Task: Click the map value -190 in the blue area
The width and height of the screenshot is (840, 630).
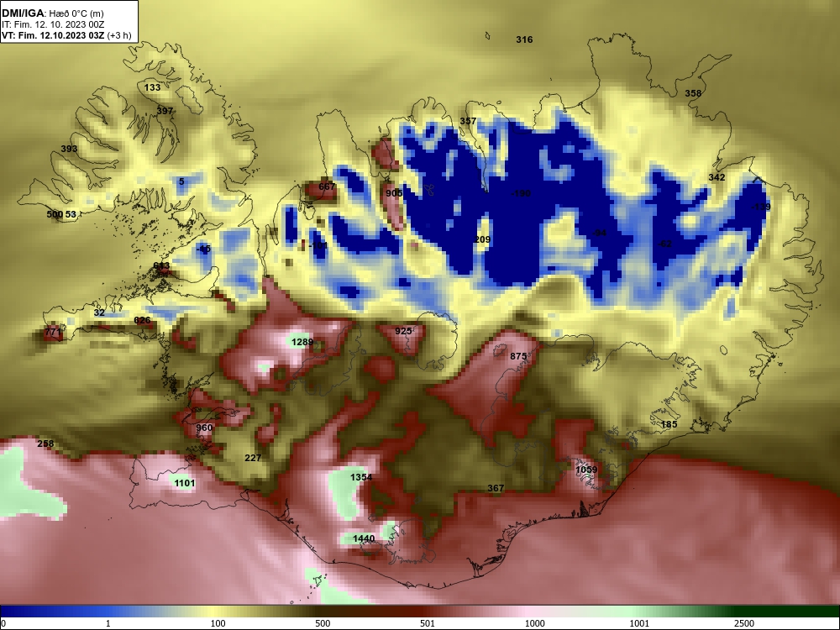Action: [x=521, y=193]
